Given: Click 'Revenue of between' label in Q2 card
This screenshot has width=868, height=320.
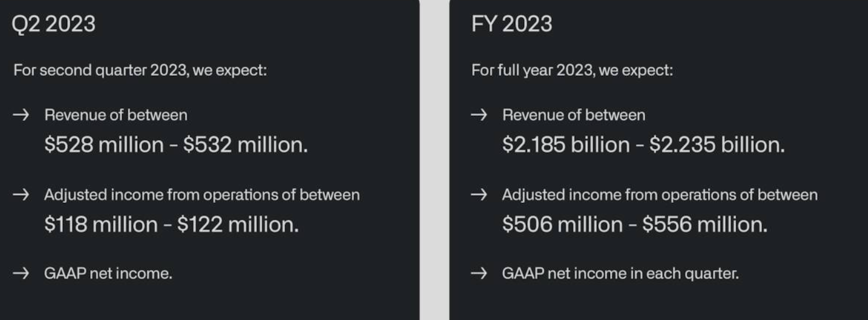Looking at the screenshot, I should tap(116, 115).
